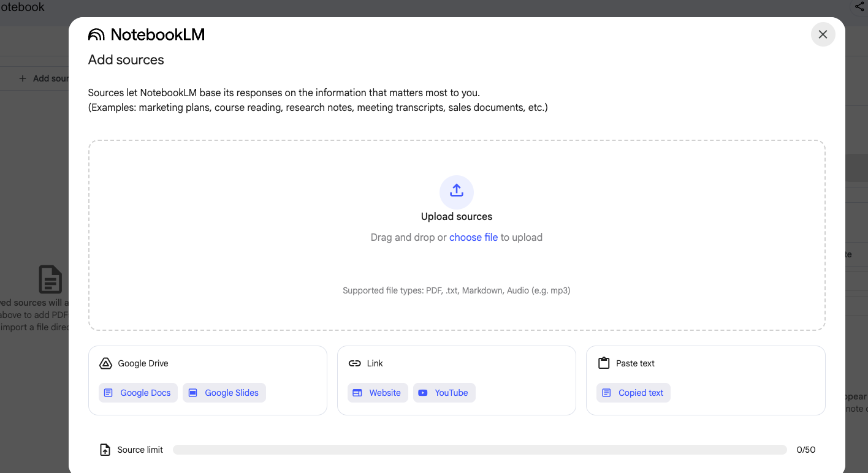Click the Upload sources label
Viewport: 868px width, 473px height.
(x=457, y=216)
